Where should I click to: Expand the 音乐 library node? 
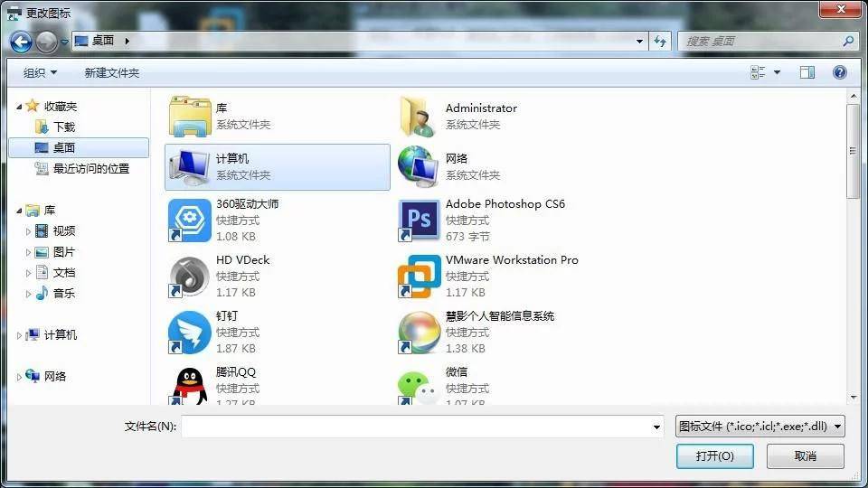pyautogui.click(x=29, y=294)
